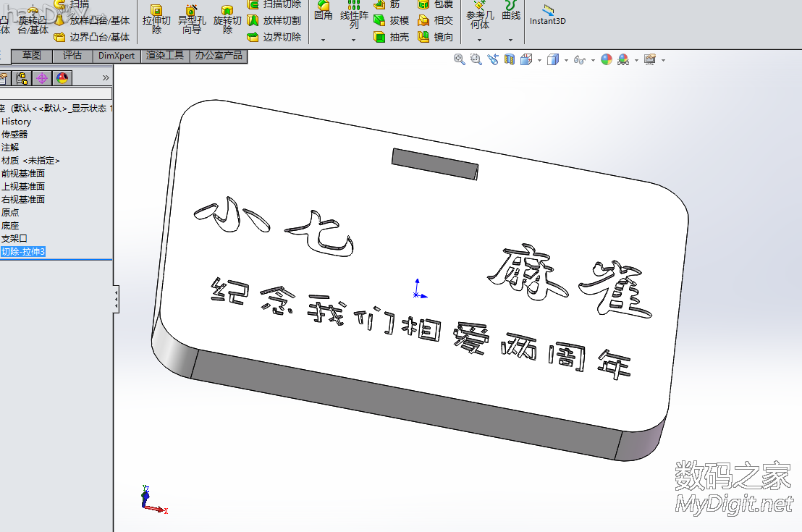Select 切除-拉伸3 in the feature tree
The height and width of the screenshot is (532, 802).
click(22, 251)
